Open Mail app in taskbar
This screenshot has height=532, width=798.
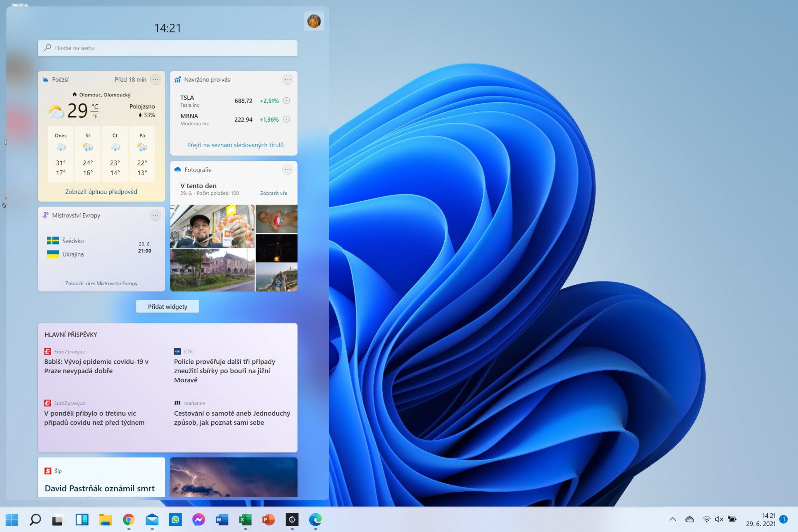pos(152,520)
